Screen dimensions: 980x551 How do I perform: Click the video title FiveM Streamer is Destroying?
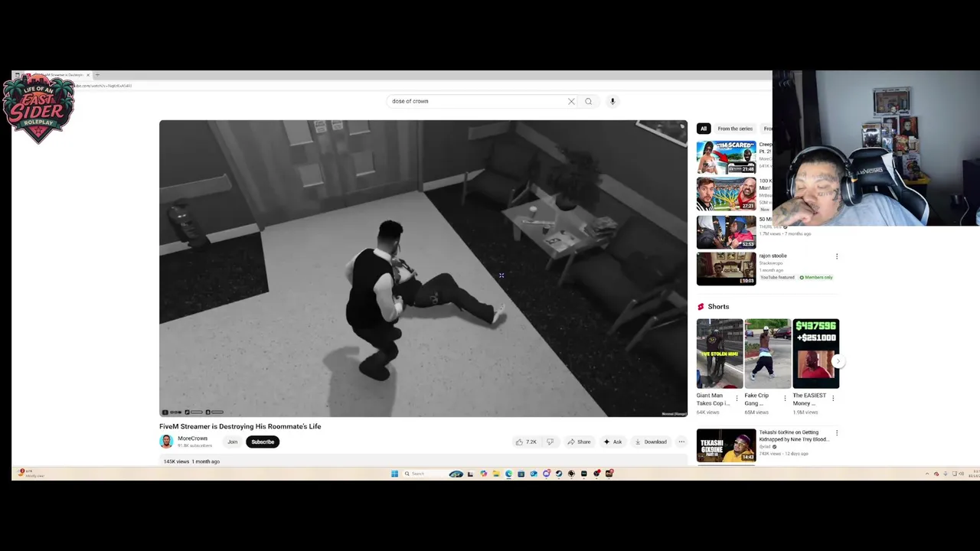(240, 426)
